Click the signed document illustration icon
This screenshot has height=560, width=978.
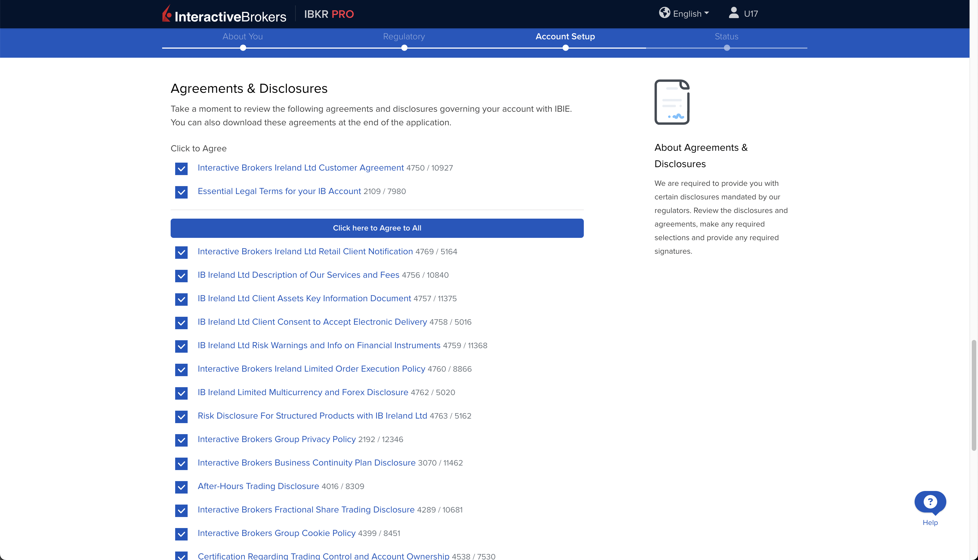(672, 102)
